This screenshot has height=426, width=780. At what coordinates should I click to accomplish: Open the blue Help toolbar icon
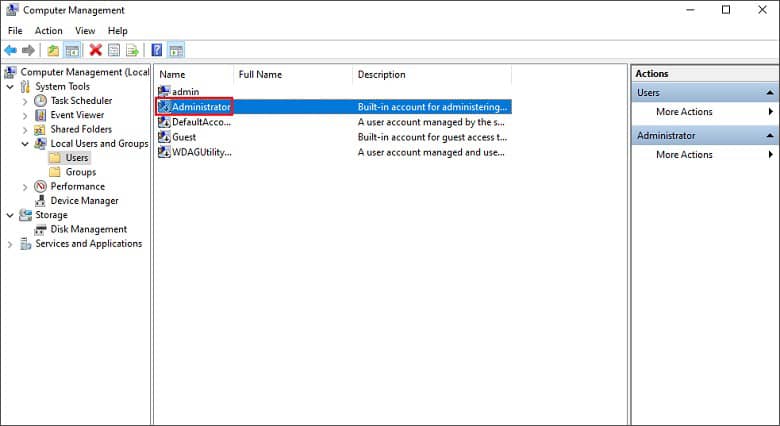157,50
